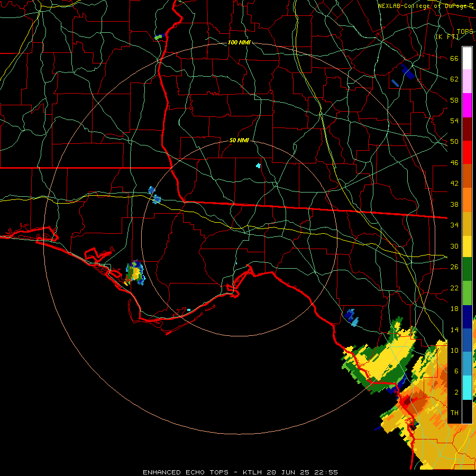Click the "TH" legend label
This screenshot has width=476, height=476.
454,413
